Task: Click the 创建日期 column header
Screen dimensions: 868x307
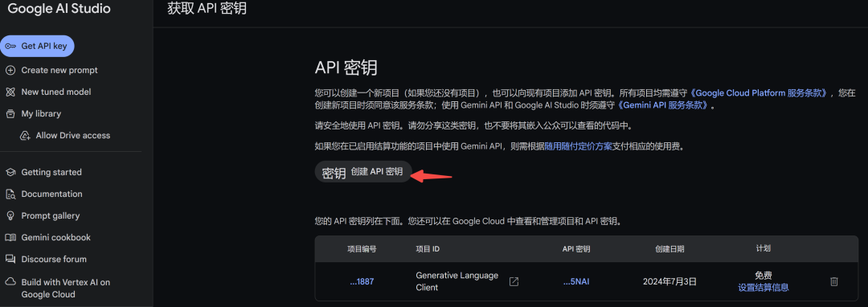Action: click(669, 249)
